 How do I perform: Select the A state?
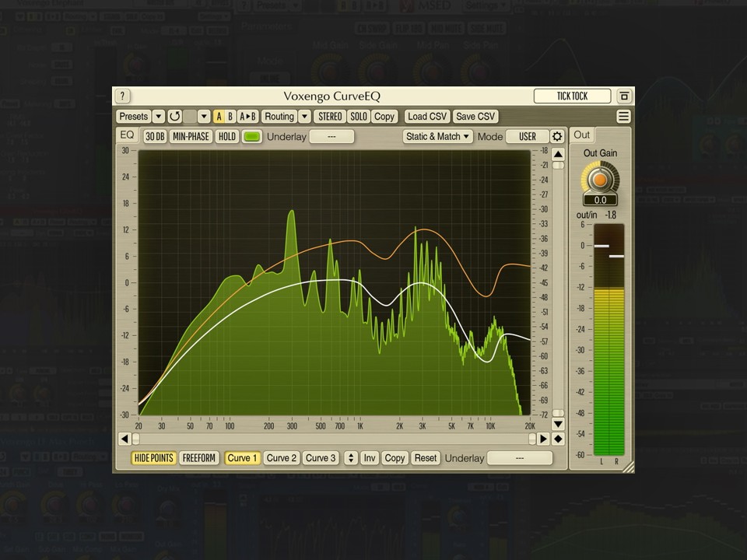tap(219, 117)
